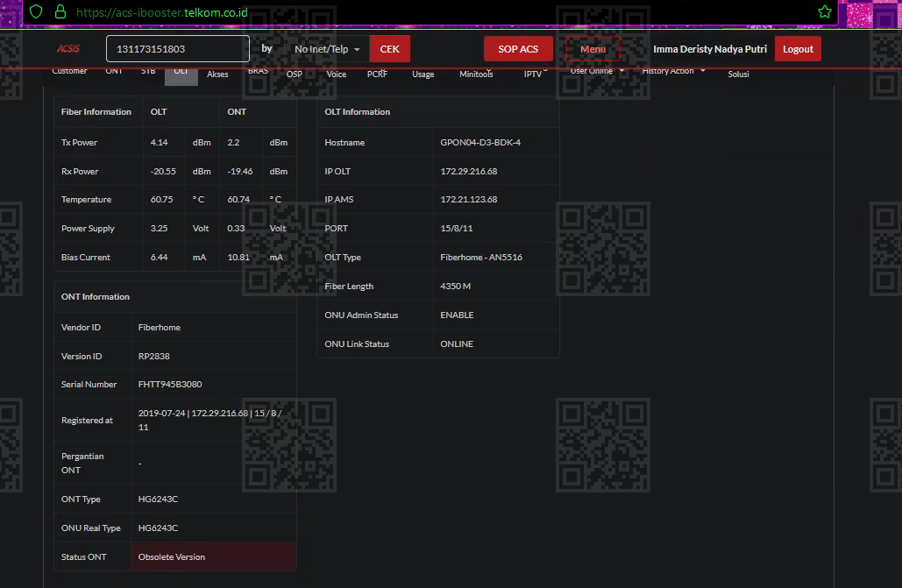Click the Menu button

[x=593, y=49]
